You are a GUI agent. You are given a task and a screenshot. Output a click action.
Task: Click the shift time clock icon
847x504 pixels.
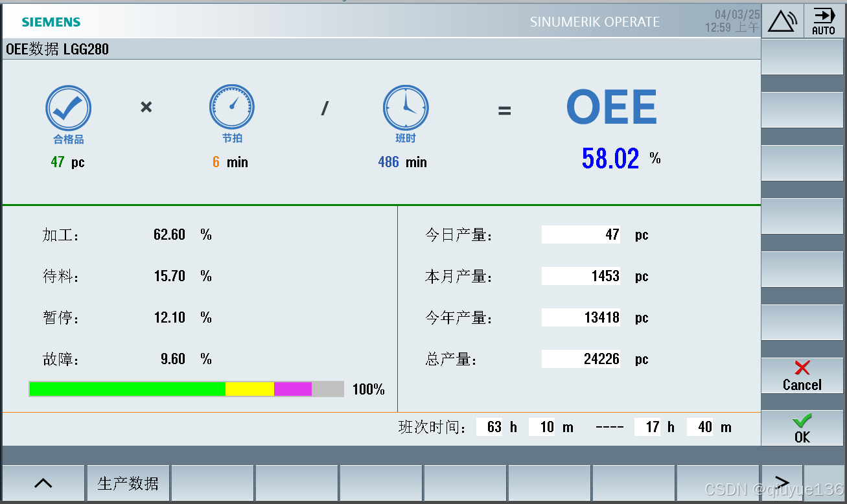[406, 108]
